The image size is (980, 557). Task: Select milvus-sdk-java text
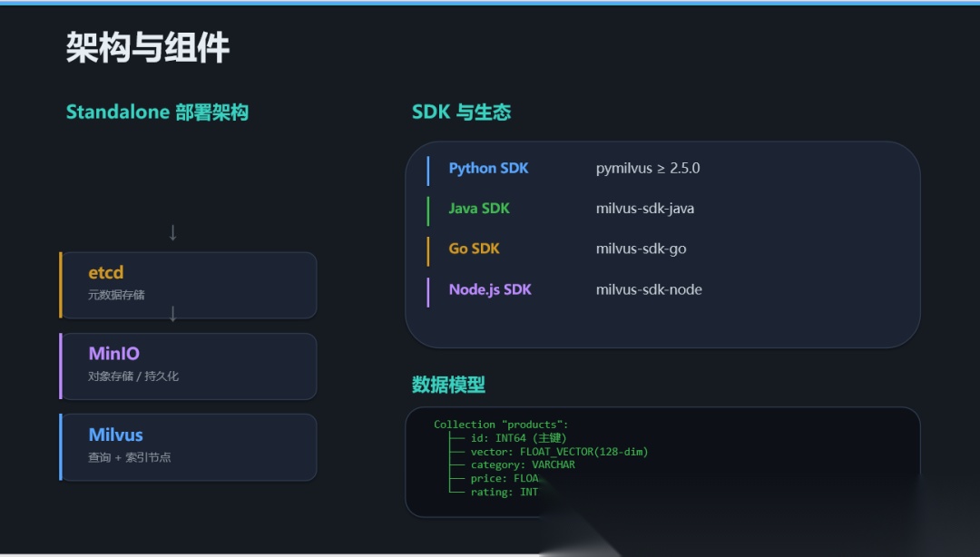645,208
